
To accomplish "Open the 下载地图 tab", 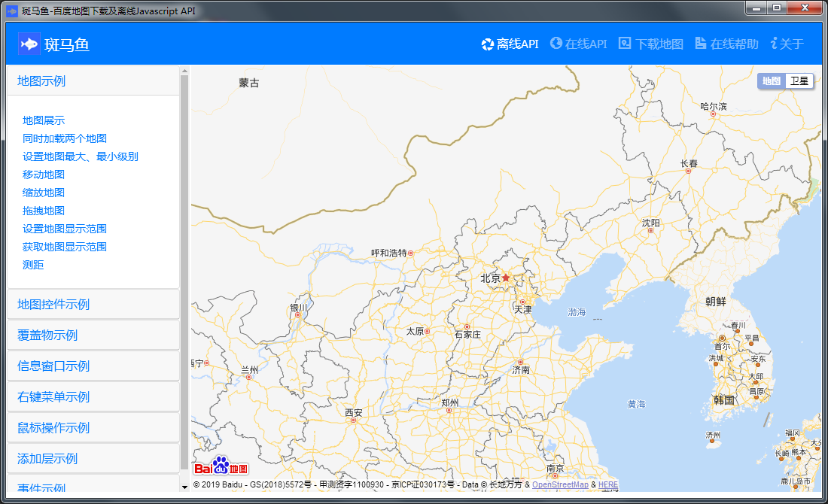I will (651, 44).
